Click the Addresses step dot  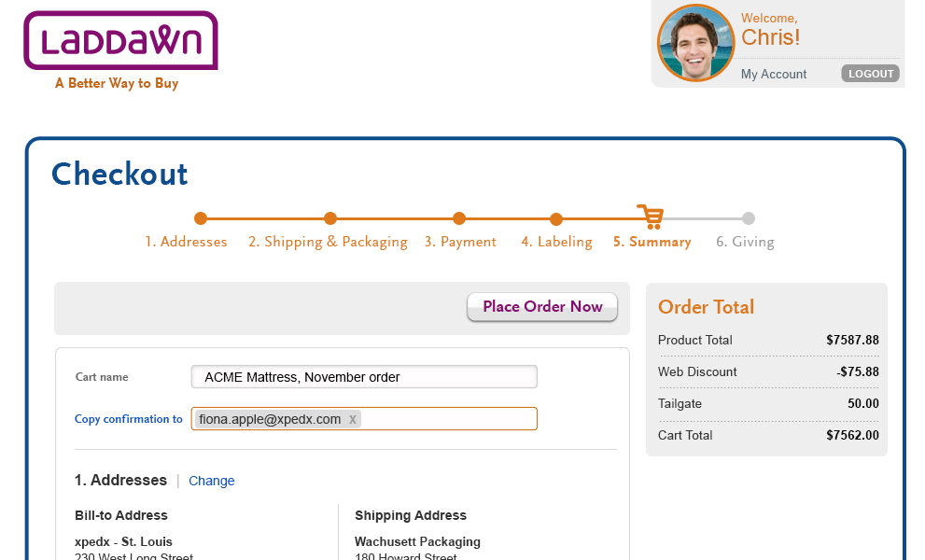pos(201,218)
